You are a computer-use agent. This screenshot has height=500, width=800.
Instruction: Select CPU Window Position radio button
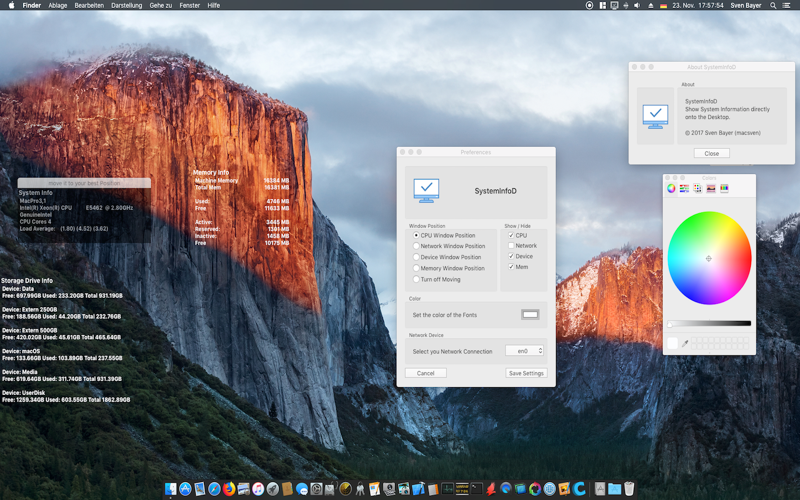click(x=416, y=235)
